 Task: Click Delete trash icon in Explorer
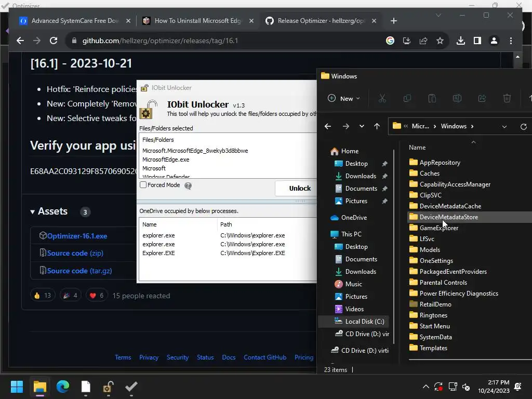point(507,98)
